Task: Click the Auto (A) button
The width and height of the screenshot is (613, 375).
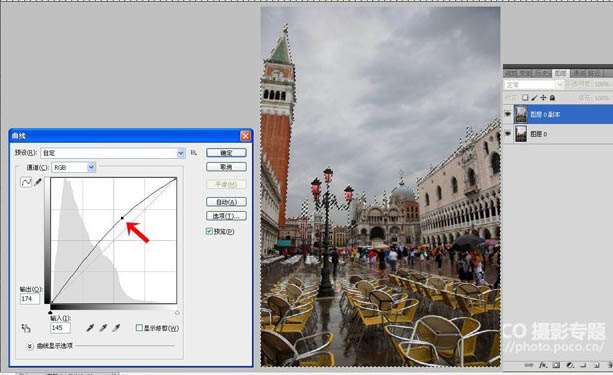Action: (226, 202)
